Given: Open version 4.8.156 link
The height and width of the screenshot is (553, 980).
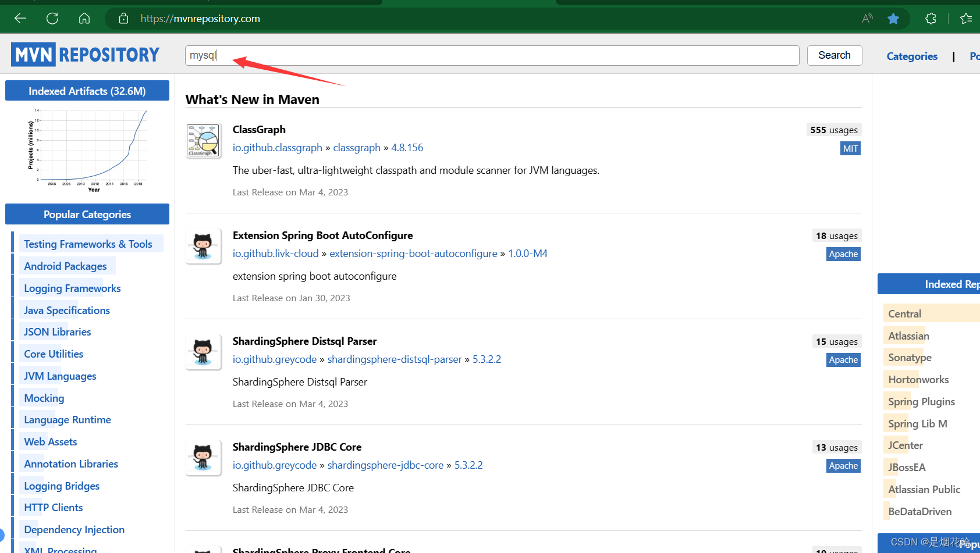Looking at the screenshot, I should 407,148.
